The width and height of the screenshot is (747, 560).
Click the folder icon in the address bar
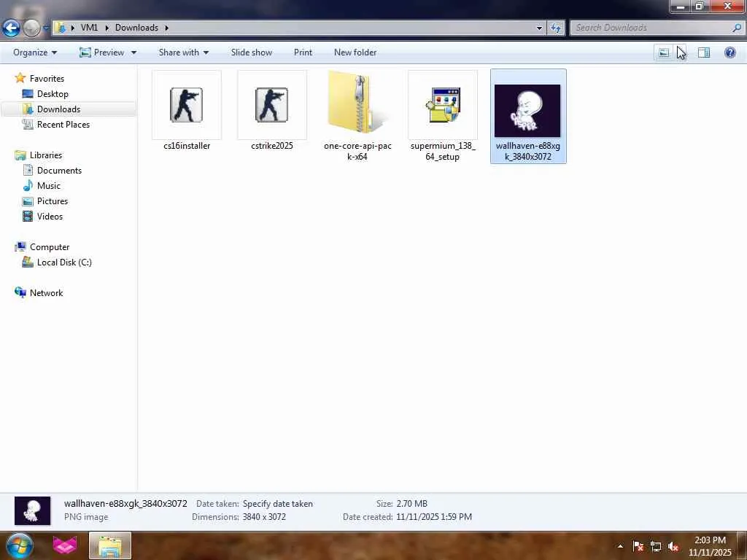tap(60, 28)
